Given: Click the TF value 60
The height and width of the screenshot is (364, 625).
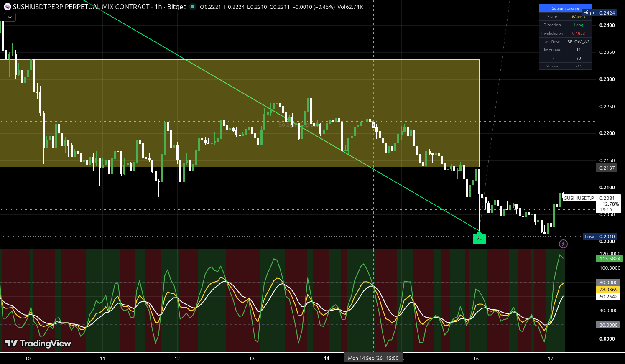Looking at the screenshot, I should [579, 59].
